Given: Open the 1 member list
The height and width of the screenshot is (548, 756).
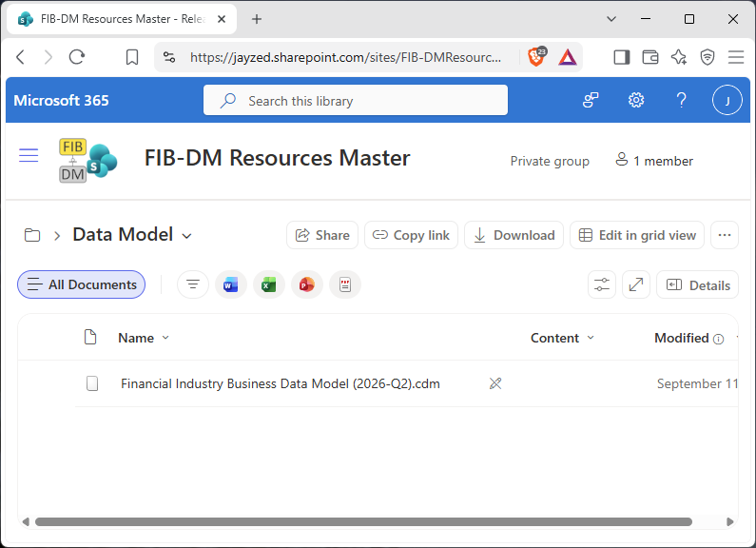Looking at the screenshot, I should tap(654, 161).
